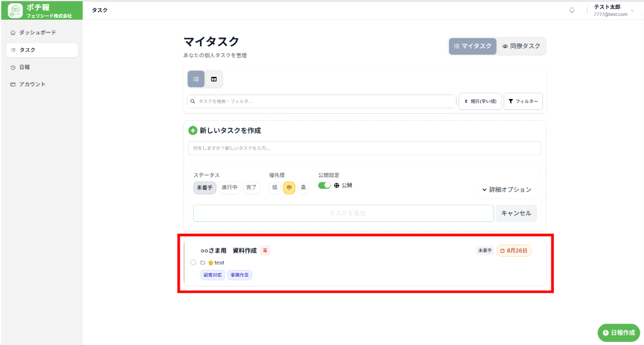Switch to board view icon

click(214, 79)
